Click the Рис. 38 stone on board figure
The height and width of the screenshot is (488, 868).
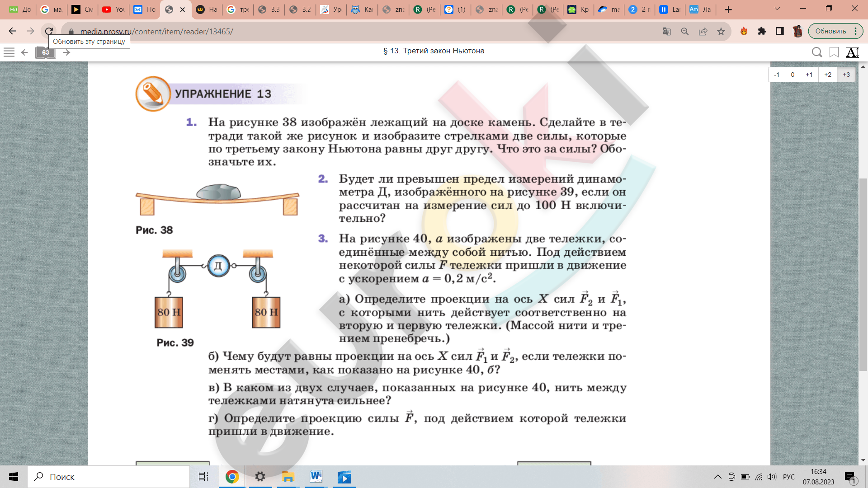pos(217,199)
